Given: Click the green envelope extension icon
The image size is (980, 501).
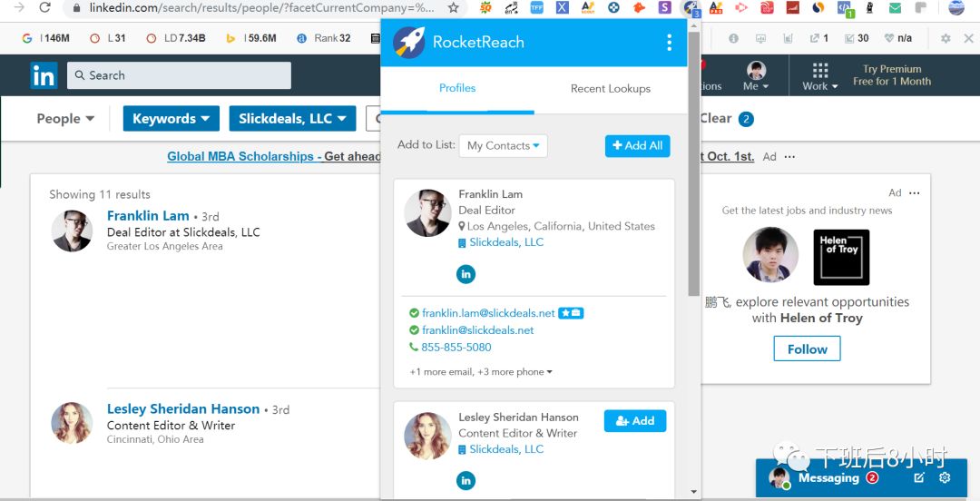Looking at the screenshot, I should [x=895, y=7].
